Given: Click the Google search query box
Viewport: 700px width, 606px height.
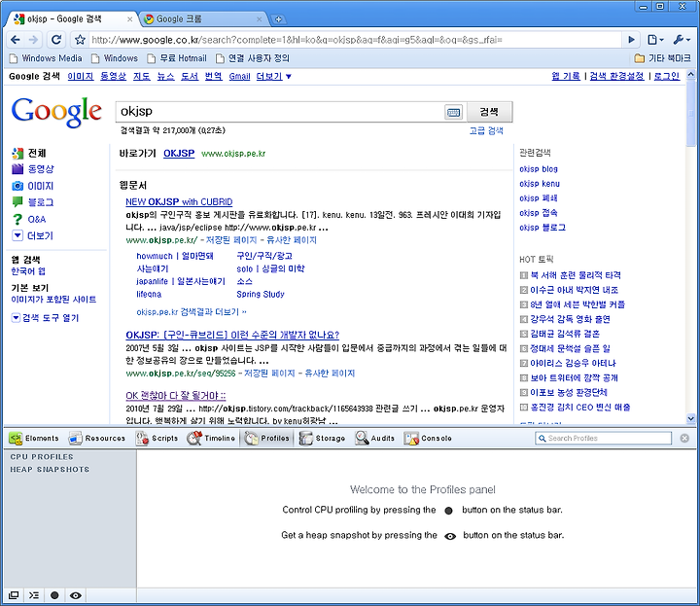Looking at the screenshot, I should click(281, 111).
